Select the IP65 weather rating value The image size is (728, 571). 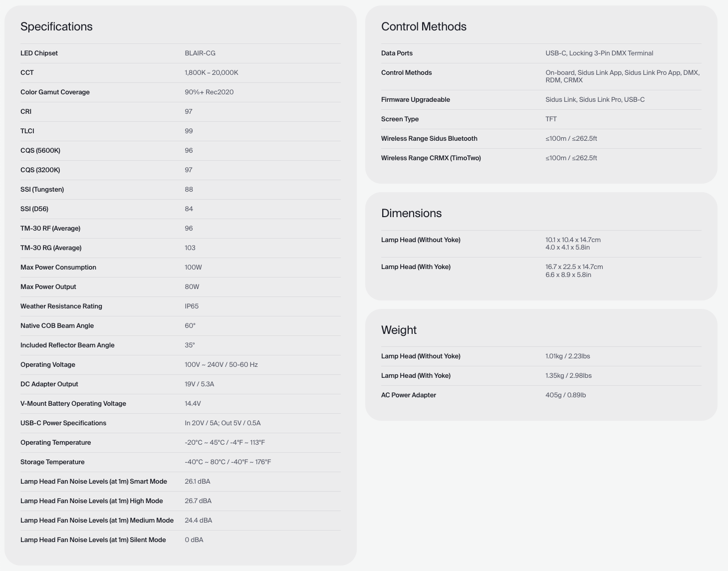coord(192,306)
